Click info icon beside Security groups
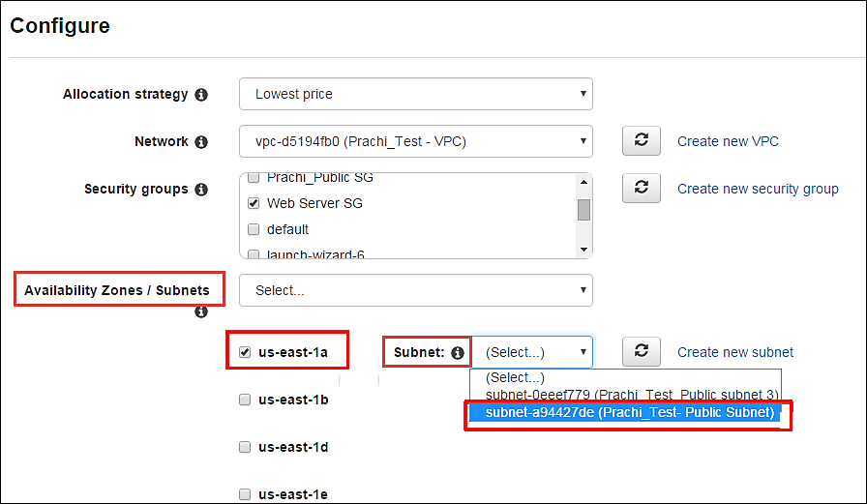The height and width of the screenshot is (504, 867). [201, 190]
